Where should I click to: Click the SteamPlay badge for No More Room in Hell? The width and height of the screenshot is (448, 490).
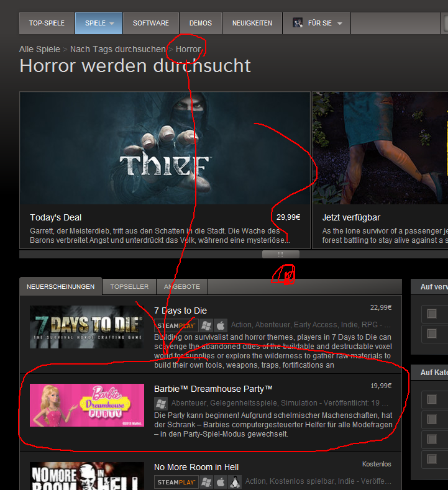(x=176, y=481)
